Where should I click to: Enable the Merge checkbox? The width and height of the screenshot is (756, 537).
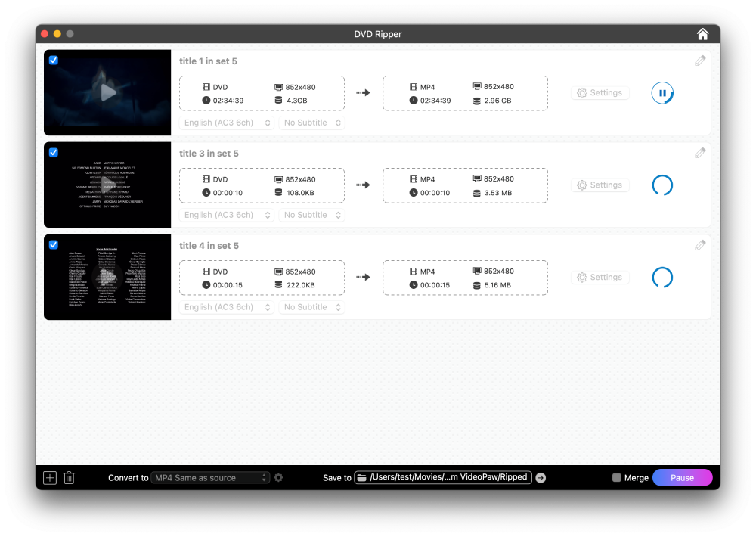617,477
